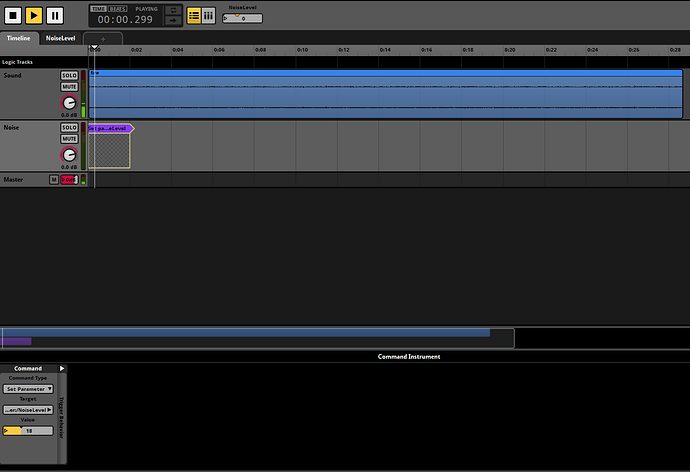The width and height of the screenshot is (690, 472).
Task: Click the playhead marker on the ruler
Action: pyautogui.click(x=94, y=47)
